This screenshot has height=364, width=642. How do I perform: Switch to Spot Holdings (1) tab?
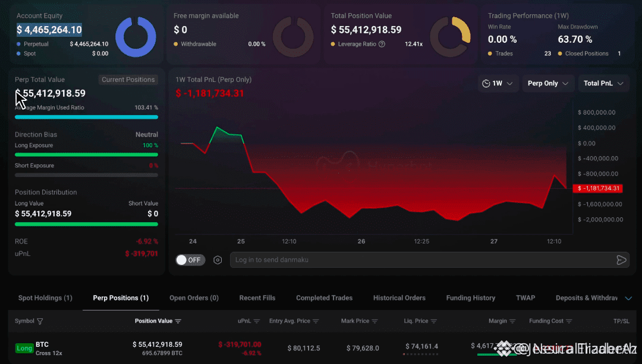(45, 298)
